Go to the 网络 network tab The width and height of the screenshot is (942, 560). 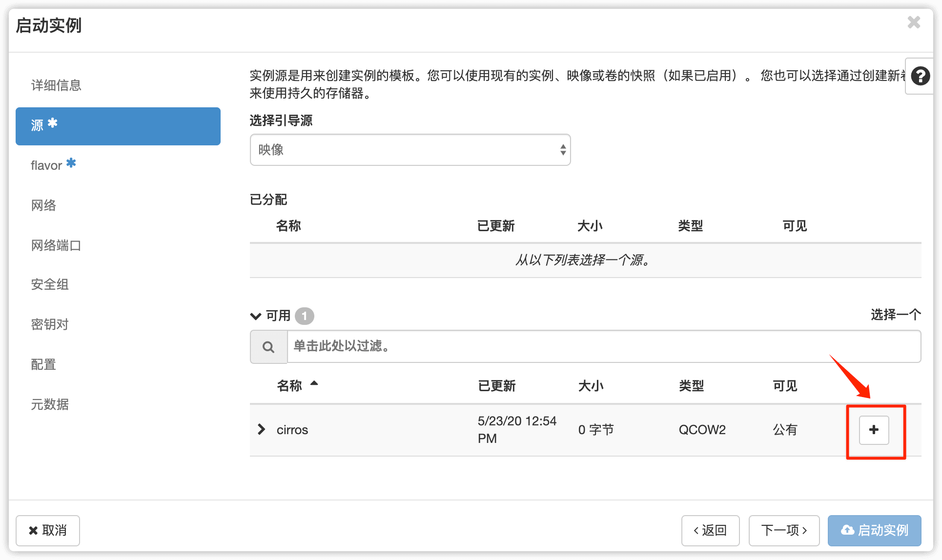[44, 205]
